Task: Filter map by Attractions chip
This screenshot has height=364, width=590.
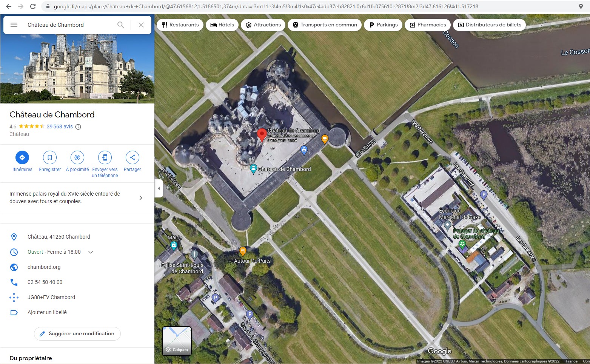Action: tap(263, 25)
